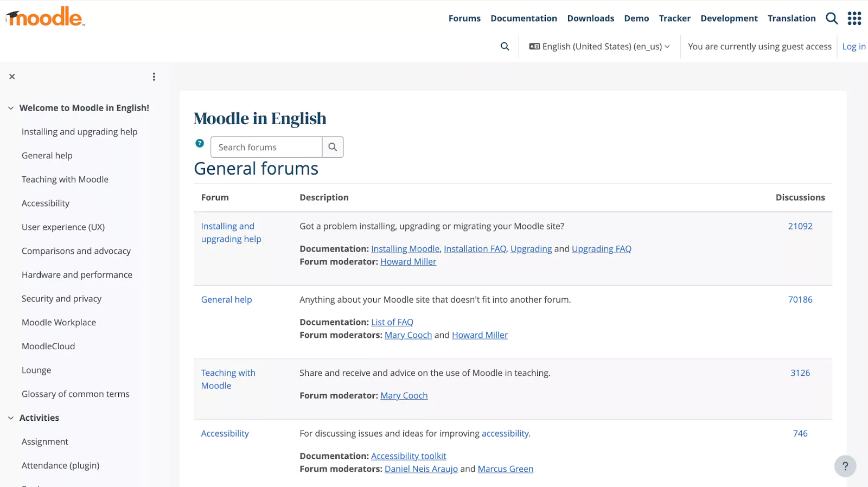Open General help forum link in table
This screenshot has height=487, width=868.
226,299
